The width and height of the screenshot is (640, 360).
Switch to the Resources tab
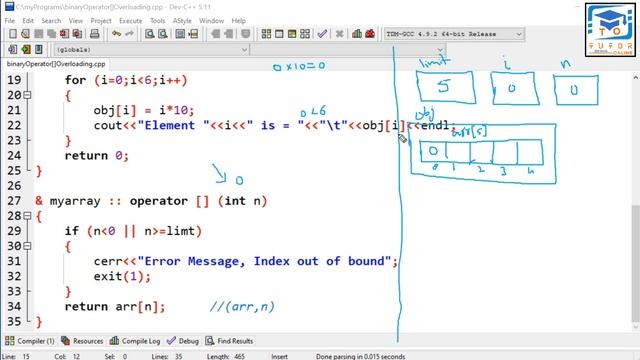click(82, 341)
